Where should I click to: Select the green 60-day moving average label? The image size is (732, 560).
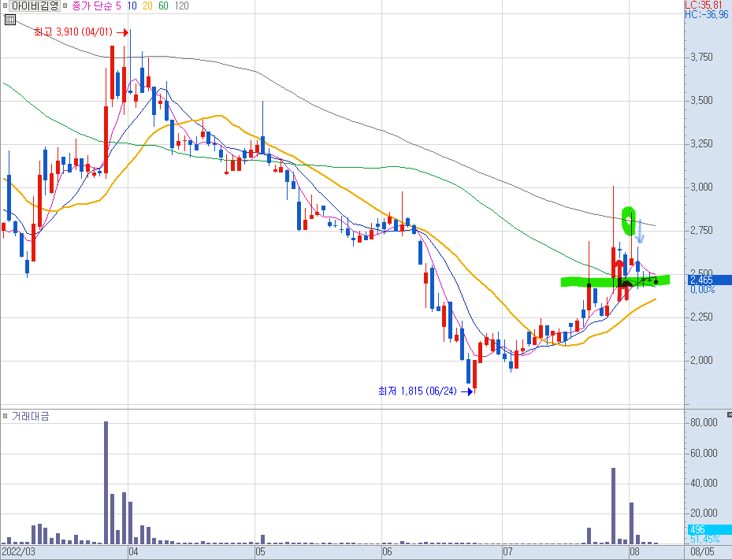click(163, 6)
